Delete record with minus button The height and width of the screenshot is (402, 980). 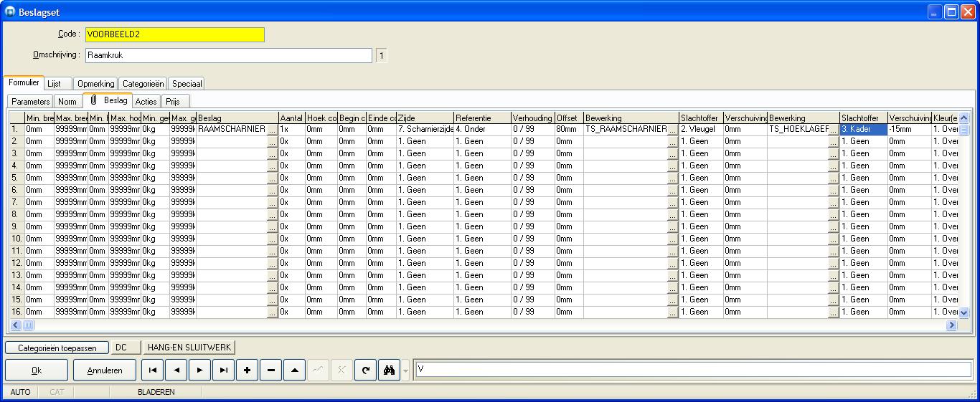pyautogui.click(x=270, y=370)
